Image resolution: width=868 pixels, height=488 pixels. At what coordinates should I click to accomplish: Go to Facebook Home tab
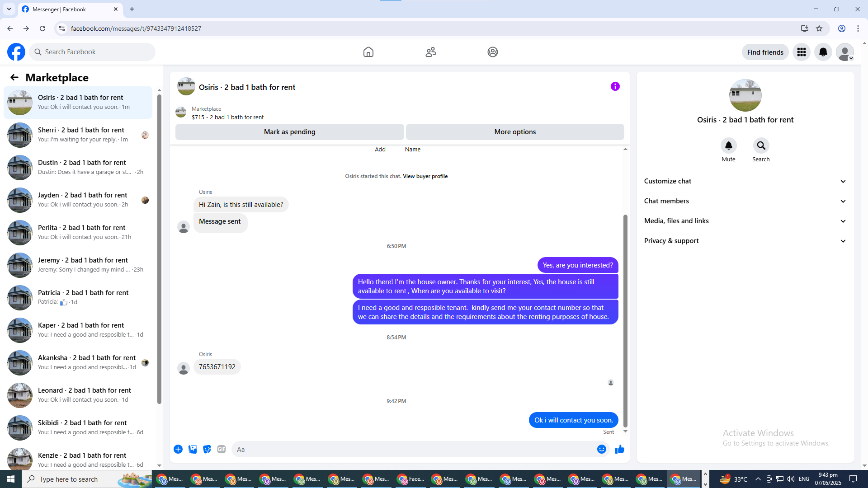point(368,52)
